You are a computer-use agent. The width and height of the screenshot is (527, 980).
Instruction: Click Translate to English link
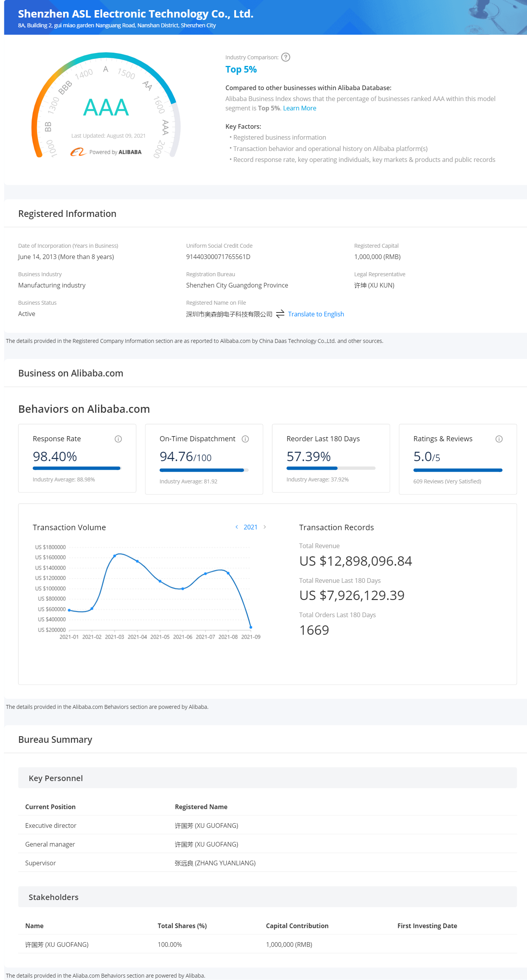tap(316, 314)
